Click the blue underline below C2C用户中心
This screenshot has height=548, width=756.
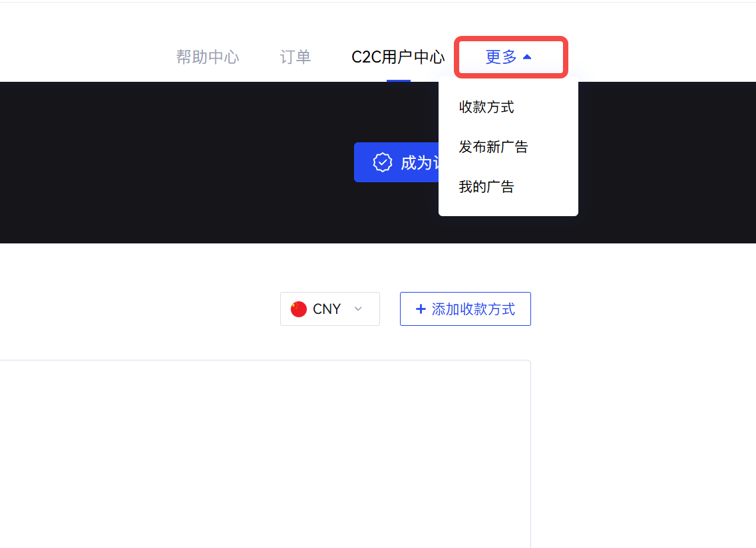pos(398,80)
